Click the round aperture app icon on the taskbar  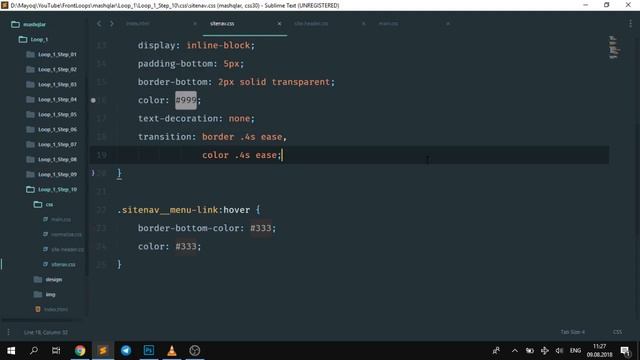pos(195,350)
